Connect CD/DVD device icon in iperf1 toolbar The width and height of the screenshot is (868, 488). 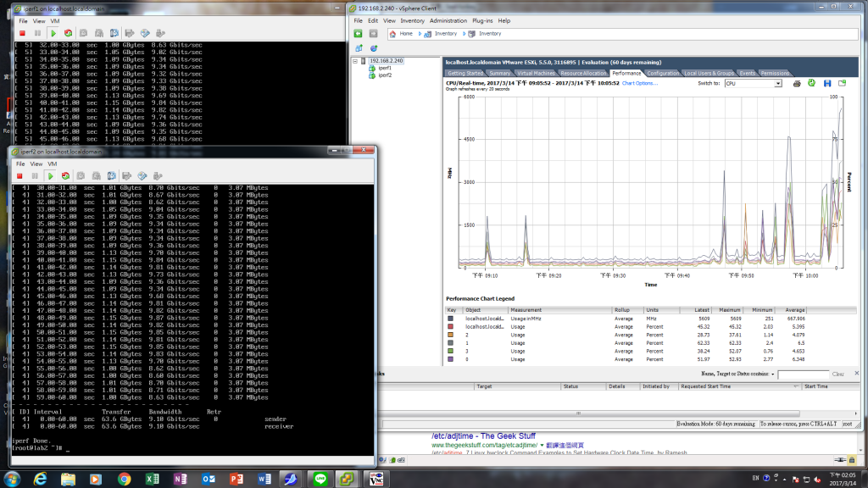pos(145,33)
